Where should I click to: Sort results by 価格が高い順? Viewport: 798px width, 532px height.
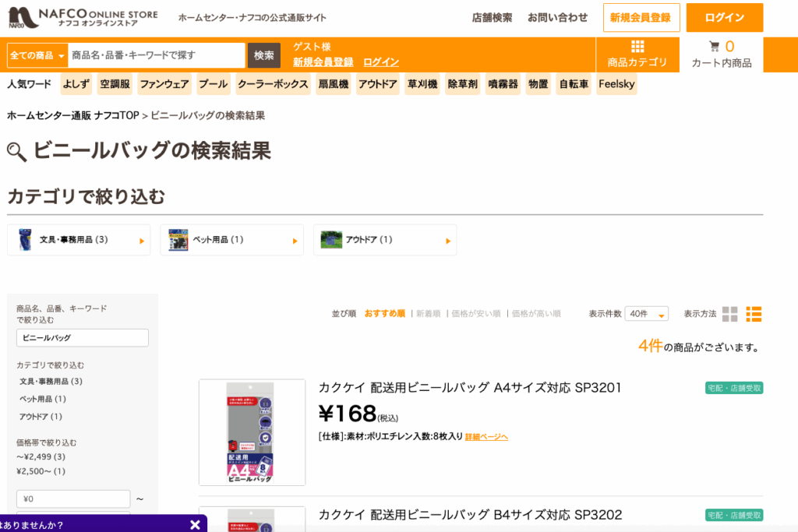point(536,314)
